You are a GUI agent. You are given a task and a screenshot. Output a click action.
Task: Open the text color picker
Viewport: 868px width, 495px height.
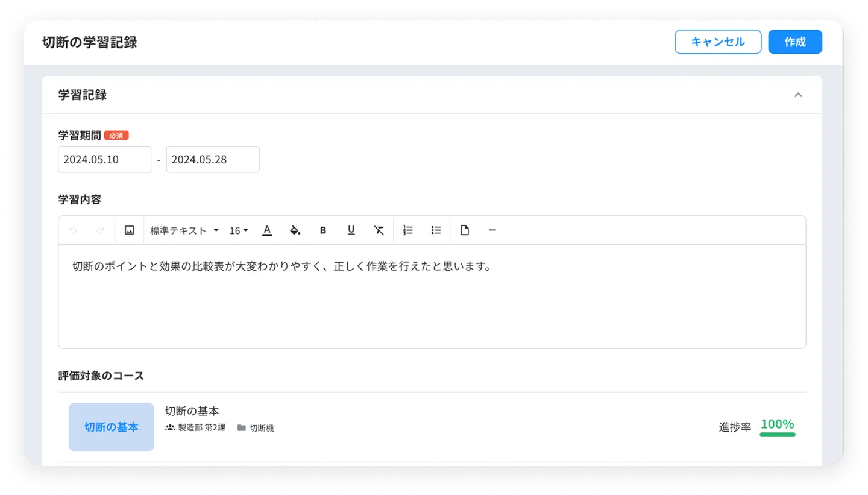(x=267, y=230)
